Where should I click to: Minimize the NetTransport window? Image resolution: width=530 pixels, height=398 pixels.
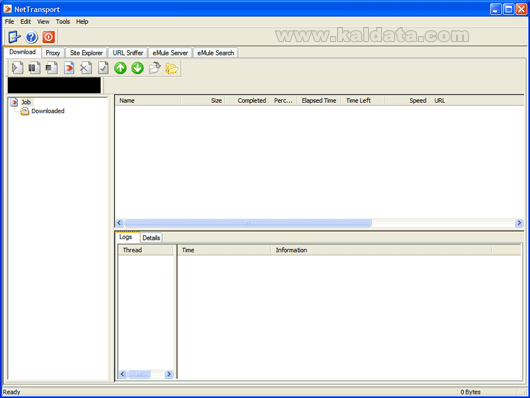coord(496,9)
